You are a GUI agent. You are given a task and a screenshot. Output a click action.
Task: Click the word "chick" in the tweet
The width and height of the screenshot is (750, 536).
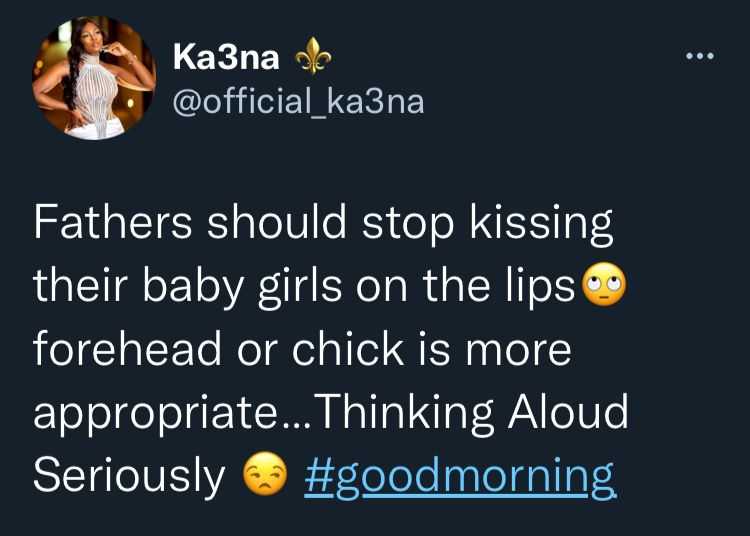[348, 348]
